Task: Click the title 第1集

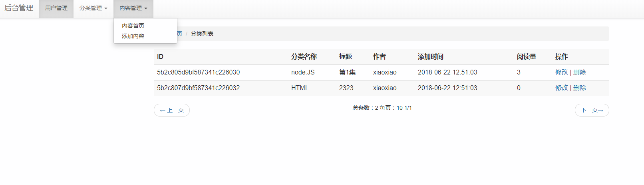Action: (x=347, y=72)
